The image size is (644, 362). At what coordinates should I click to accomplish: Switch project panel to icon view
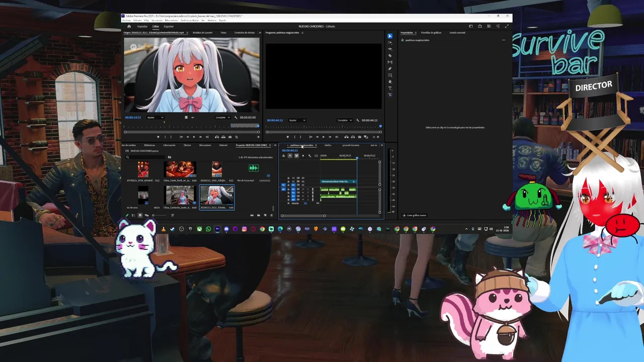(140, 215)
